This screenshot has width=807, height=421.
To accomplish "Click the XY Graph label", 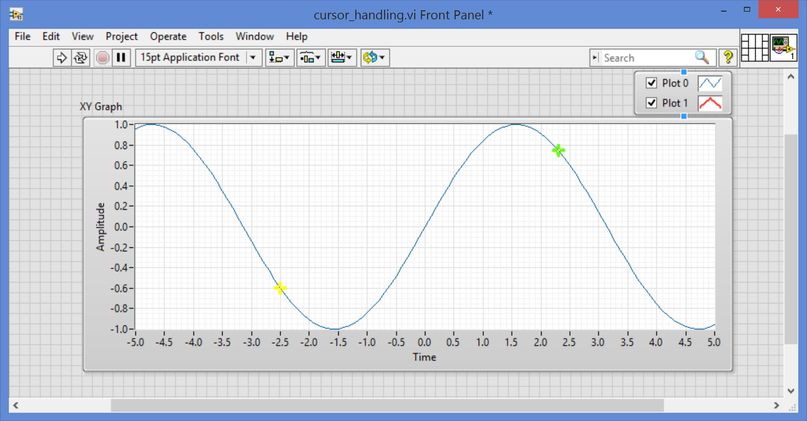I will tap(101, 107).
